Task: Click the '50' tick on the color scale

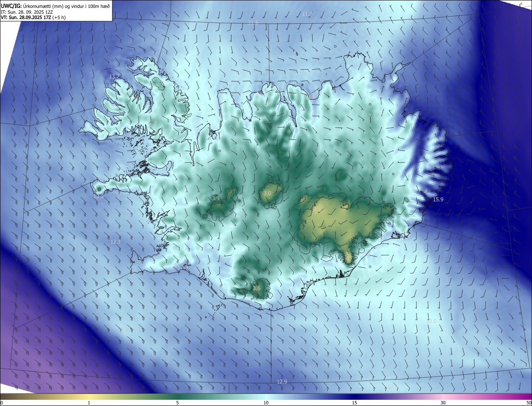Action: point(529,403)
